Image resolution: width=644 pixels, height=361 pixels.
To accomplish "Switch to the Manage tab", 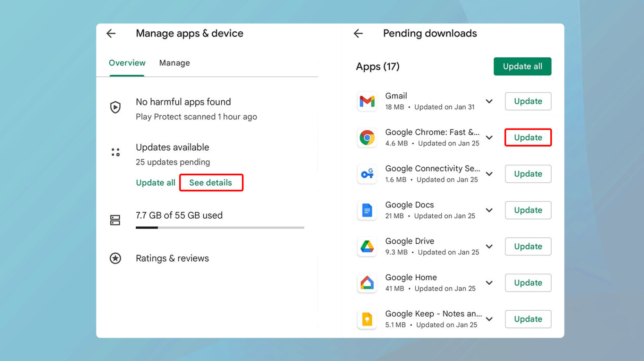I will (174, 63).
